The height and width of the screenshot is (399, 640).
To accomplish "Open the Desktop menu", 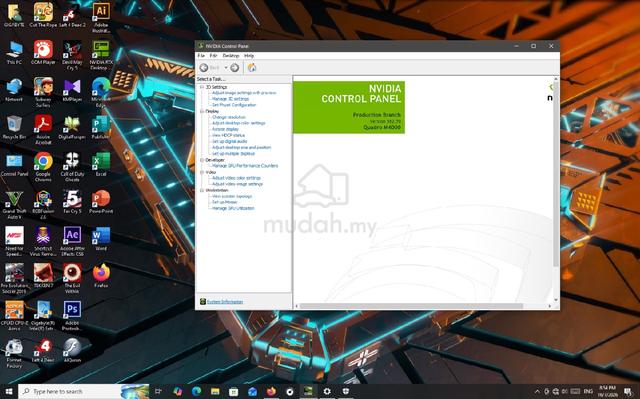I will pos(231,55).
